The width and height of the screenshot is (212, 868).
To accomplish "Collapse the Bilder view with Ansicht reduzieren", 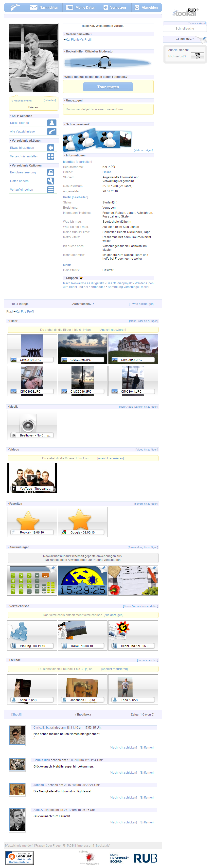I will pos(113,330).
